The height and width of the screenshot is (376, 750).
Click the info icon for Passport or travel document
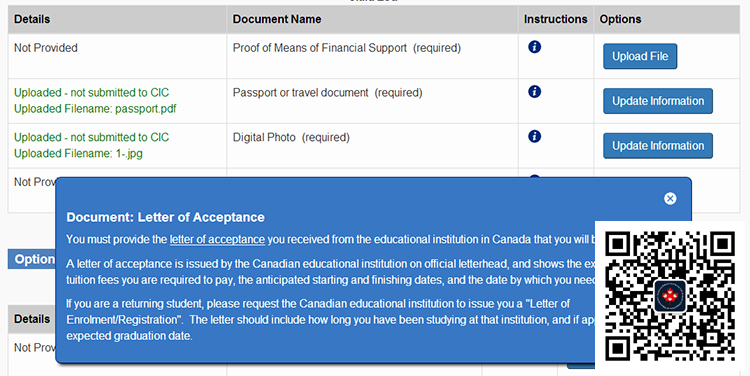point(534,91)
